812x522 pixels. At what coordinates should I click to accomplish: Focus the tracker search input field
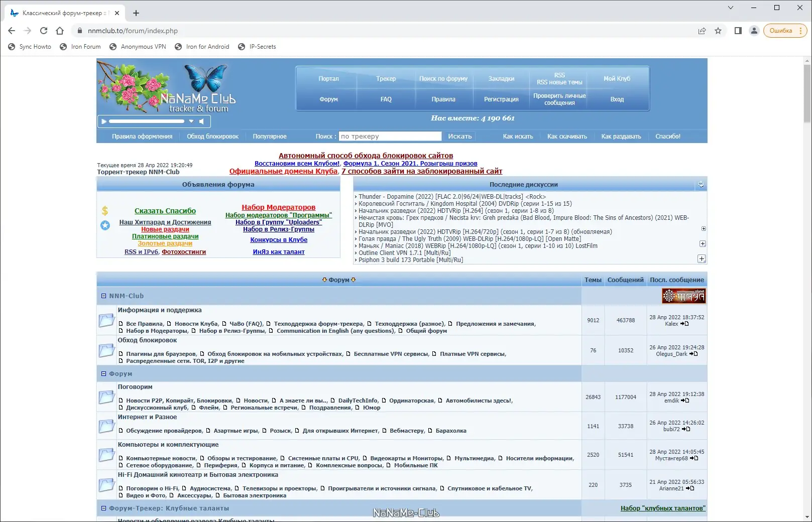[x=390, y=137]
